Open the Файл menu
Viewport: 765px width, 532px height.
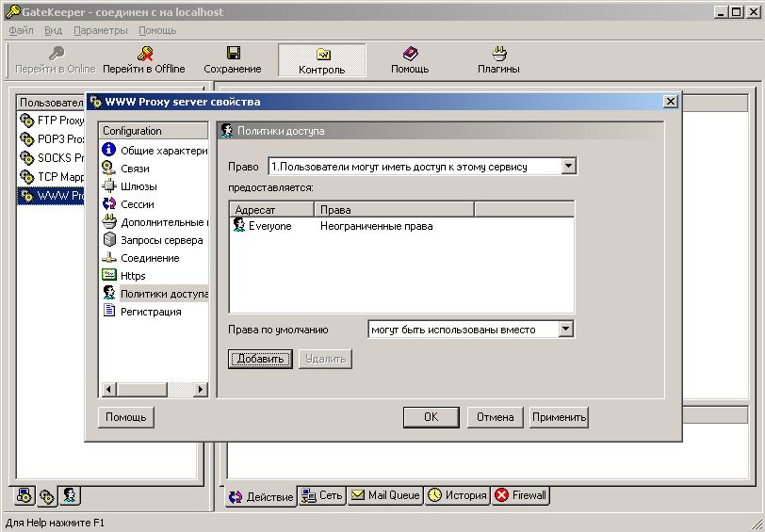[x=21, y=30]
